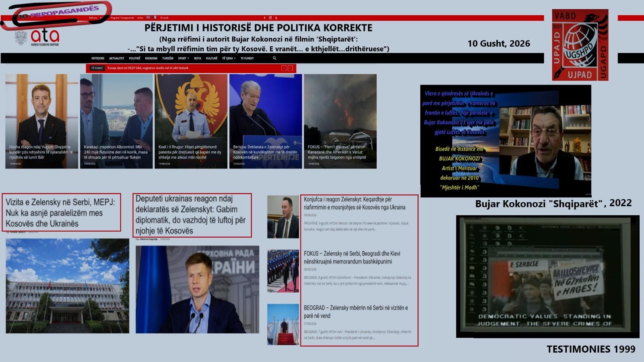Click the Konjufca article thumbnail
This screenshot has width=644, height=362.
[283, 217]
